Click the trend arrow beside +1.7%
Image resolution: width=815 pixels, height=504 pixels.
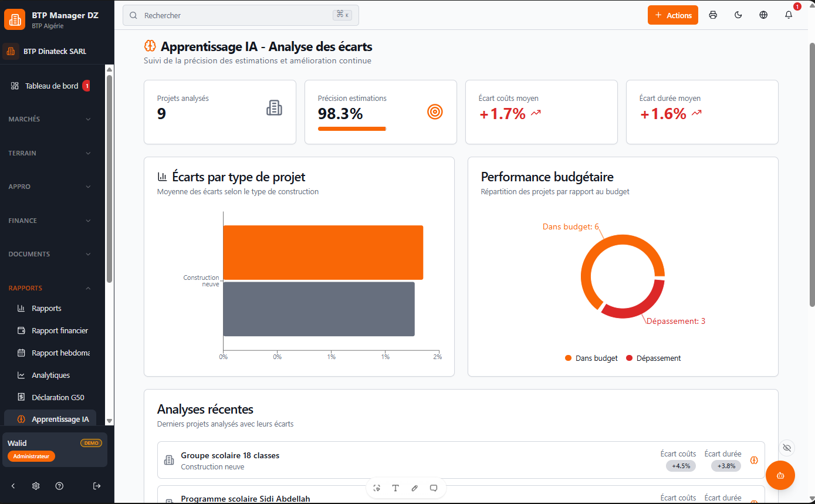[536, 113]
